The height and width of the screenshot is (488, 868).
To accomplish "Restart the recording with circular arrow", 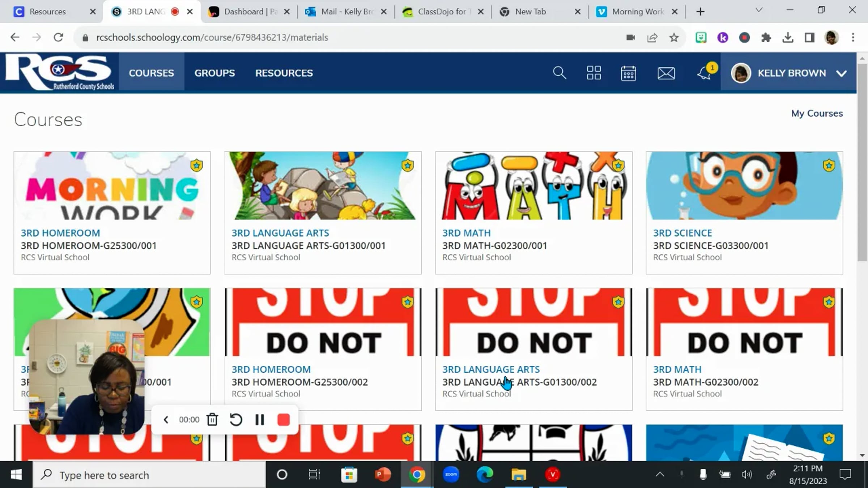I will point(236,420).
